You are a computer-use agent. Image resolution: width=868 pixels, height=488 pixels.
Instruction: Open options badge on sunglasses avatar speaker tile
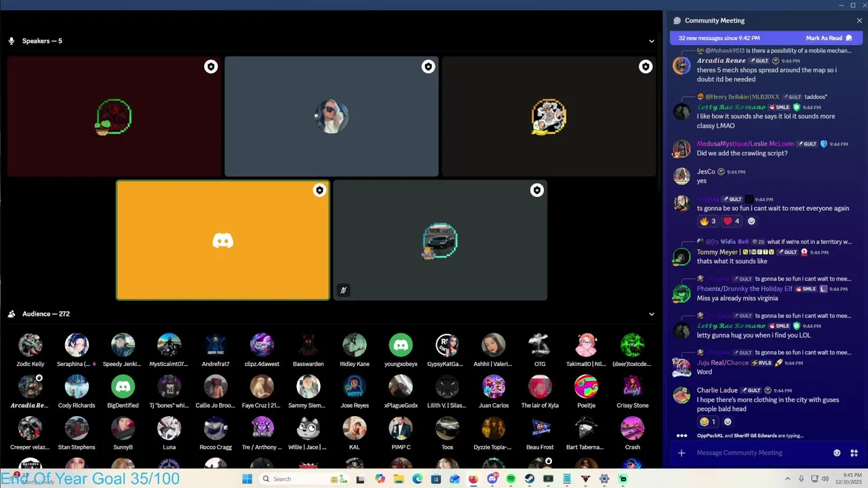pyautogui.click(x=428, y=66)
